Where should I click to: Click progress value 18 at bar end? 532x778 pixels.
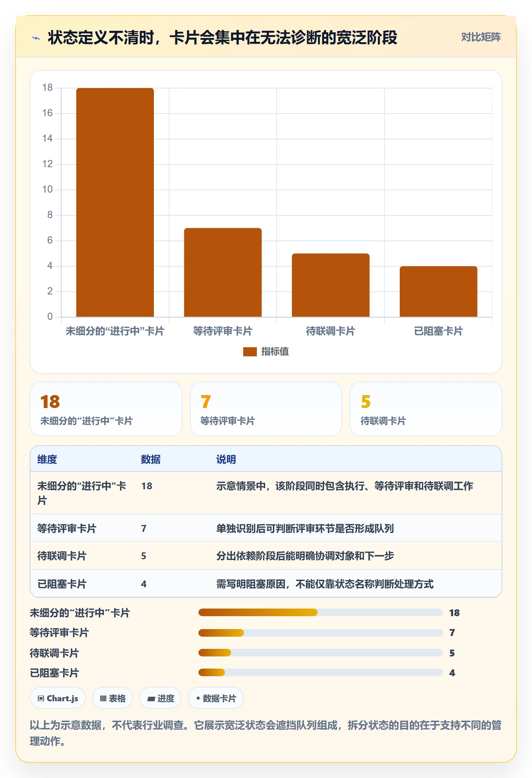(x=454, y=613)
